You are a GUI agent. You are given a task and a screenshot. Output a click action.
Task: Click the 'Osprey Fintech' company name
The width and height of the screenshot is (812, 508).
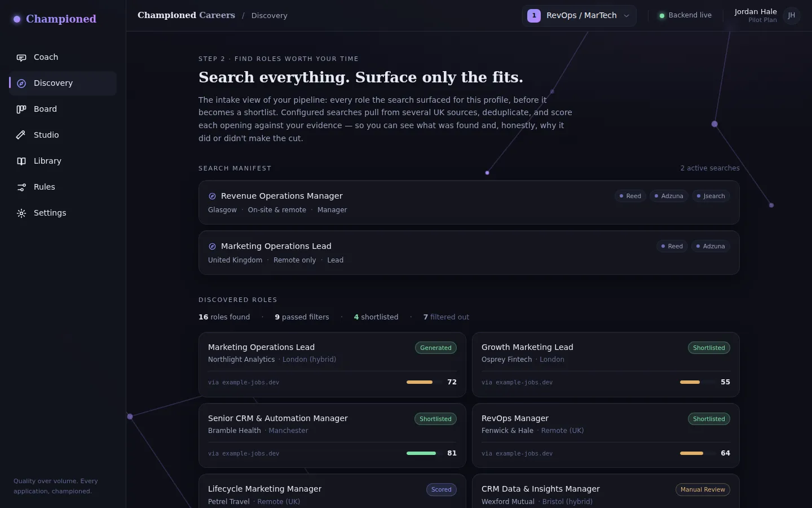[506, 360]
